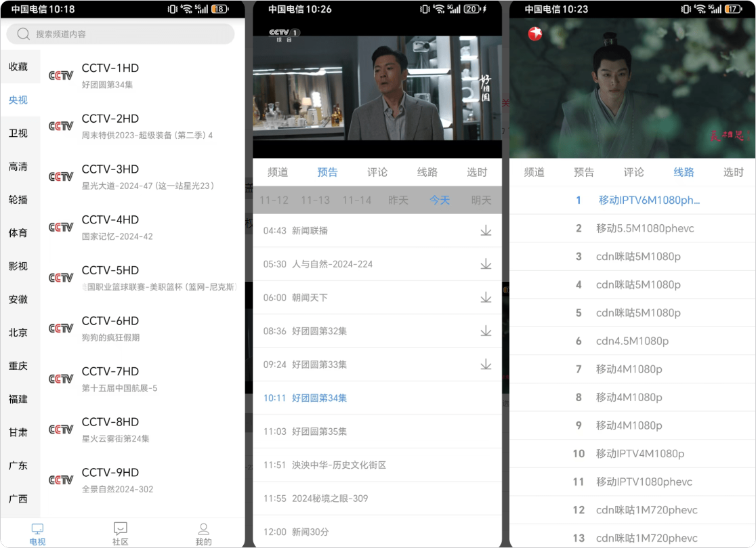This screenshot has width=756, height=548.
Task: Select 央视 category in sidebar
Action: [x=18, y=100]
